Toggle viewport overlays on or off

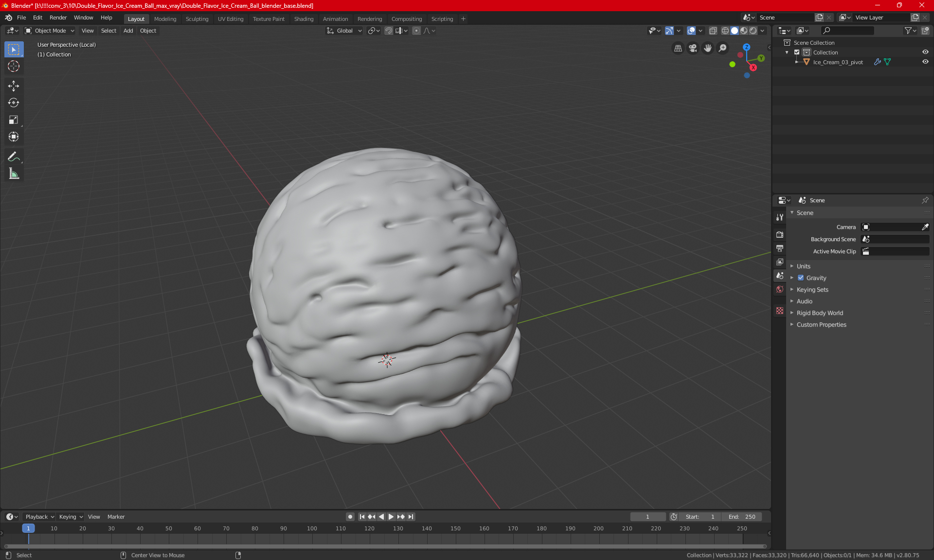[x=691, y=31]
